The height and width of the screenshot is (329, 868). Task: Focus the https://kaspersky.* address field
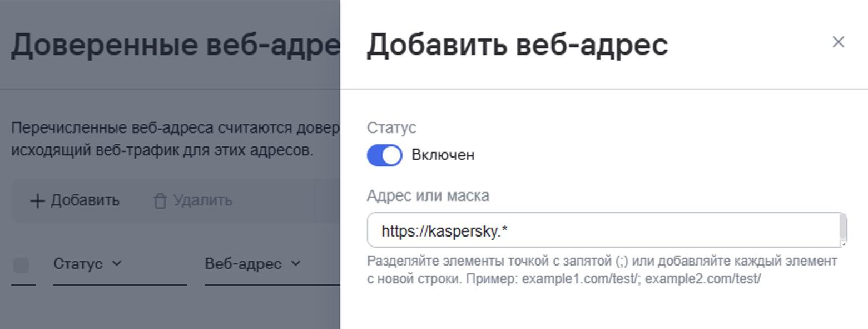click(x=603, y=230)
